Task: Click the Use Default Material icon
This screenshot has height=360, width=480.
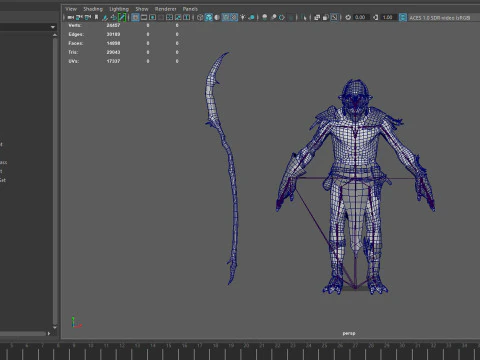Action: pos(217,17)
